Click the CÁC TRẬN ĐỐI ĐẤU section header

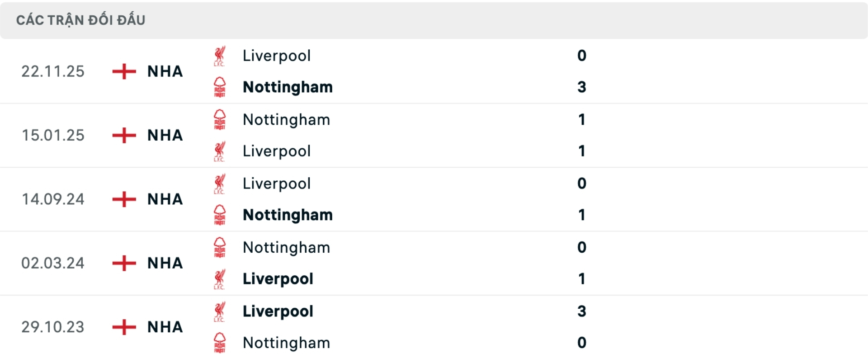tap(80, 19)
